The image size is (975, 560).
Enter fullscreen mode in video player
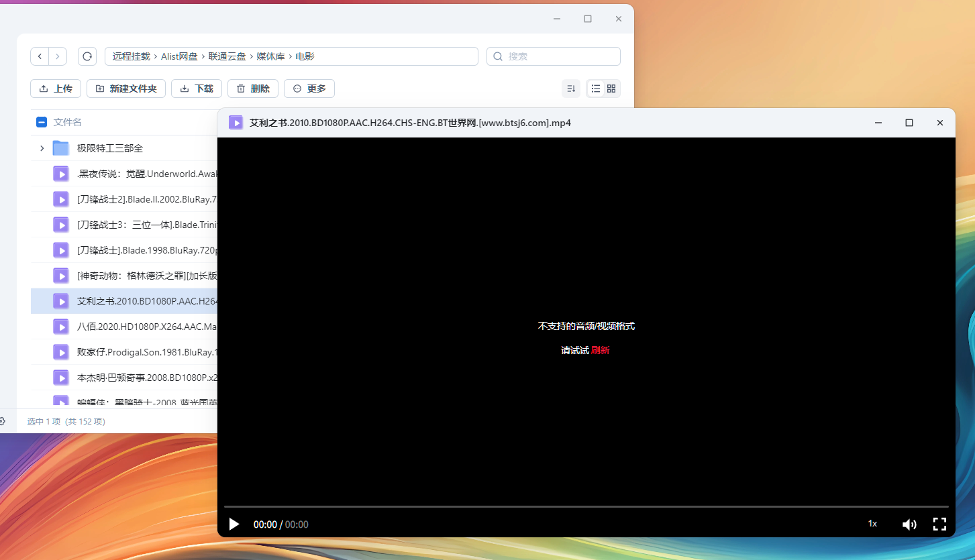pyautogui.click(x=939, y=524)
